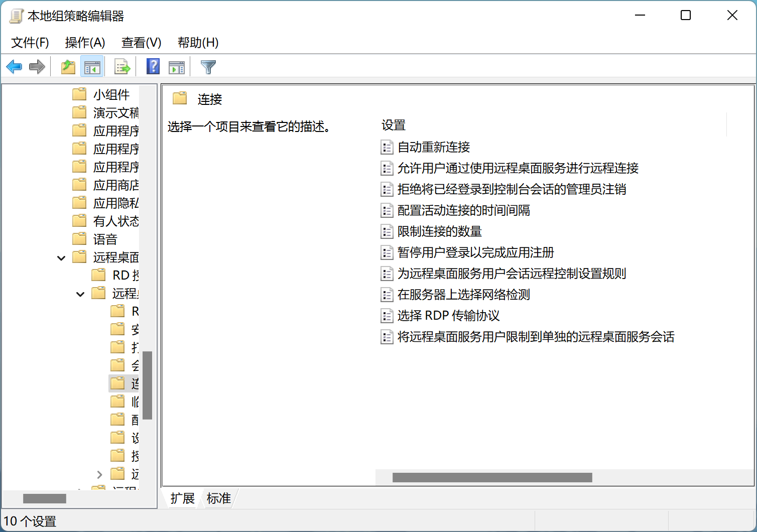757x532 pixels.
Task: Click the Up one level folder icon
Action: (x=68, y=67)
